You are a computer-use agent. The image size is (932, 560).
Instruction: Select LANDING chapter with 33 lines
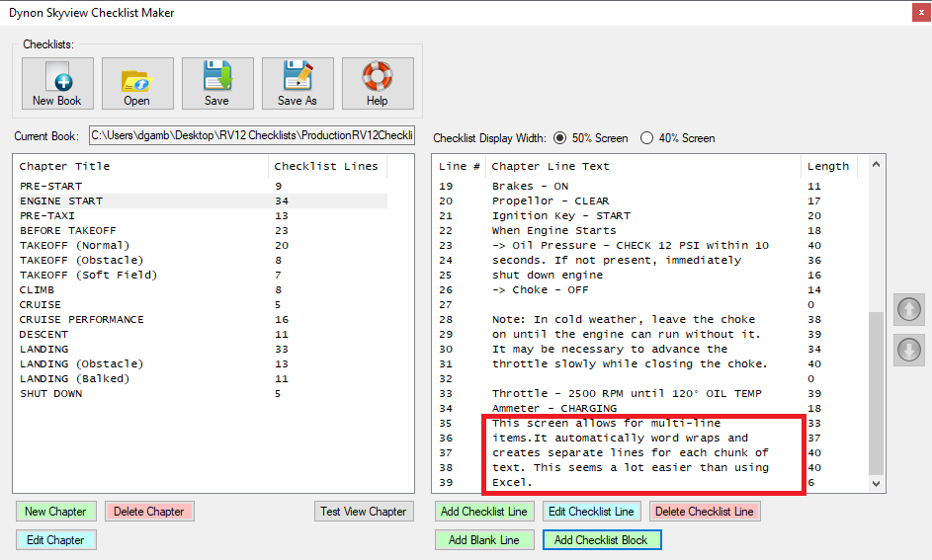(x=203, y=350)
